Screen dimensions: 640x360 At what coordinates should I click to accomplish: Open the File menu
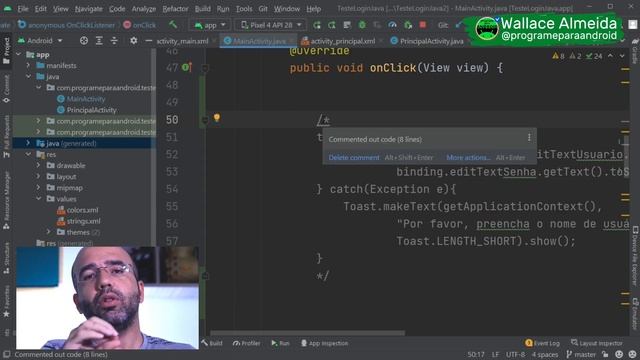pos(23,9)
